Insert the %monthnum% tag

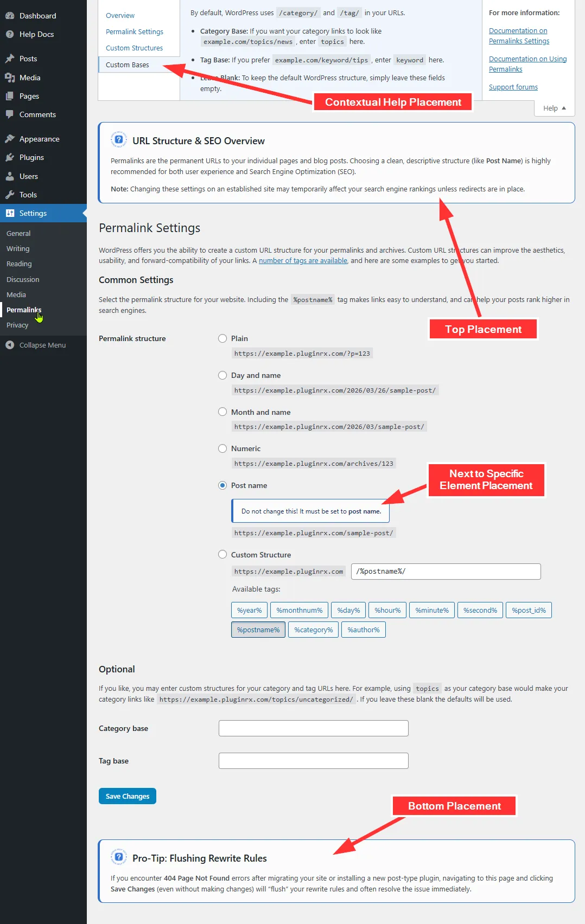pos(300,610)
